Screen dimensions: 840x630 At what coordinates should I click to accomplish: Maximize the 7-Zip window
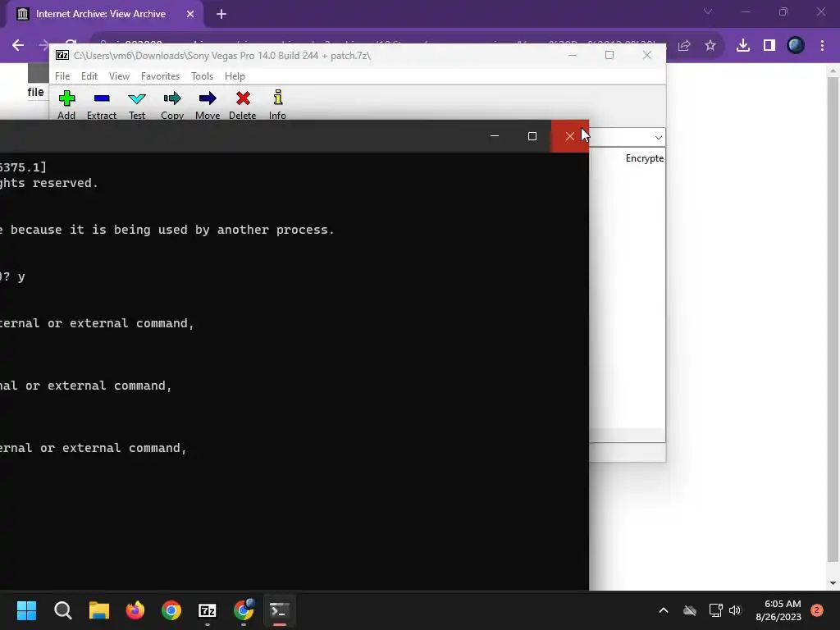click(609, 55)
